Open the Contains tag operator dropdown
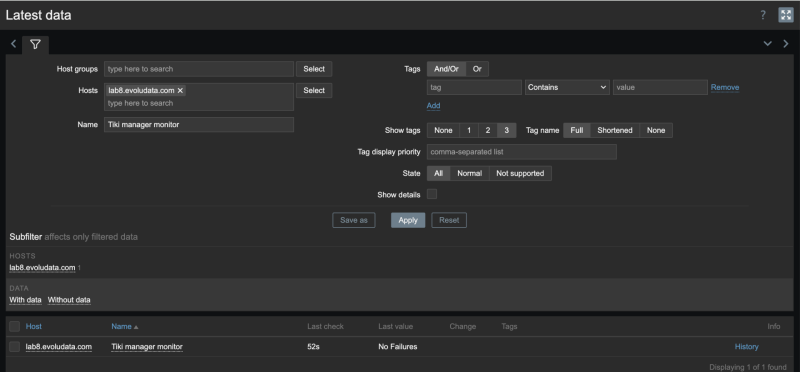Viewport: 800px width, 372px height. point(567,87)
